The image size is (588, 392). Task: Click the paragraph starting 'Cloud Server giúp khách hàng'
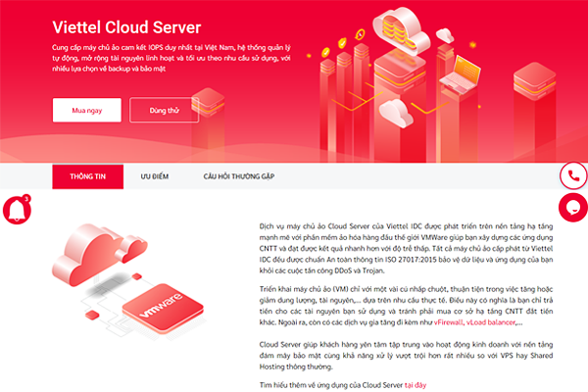pos(406,355)
